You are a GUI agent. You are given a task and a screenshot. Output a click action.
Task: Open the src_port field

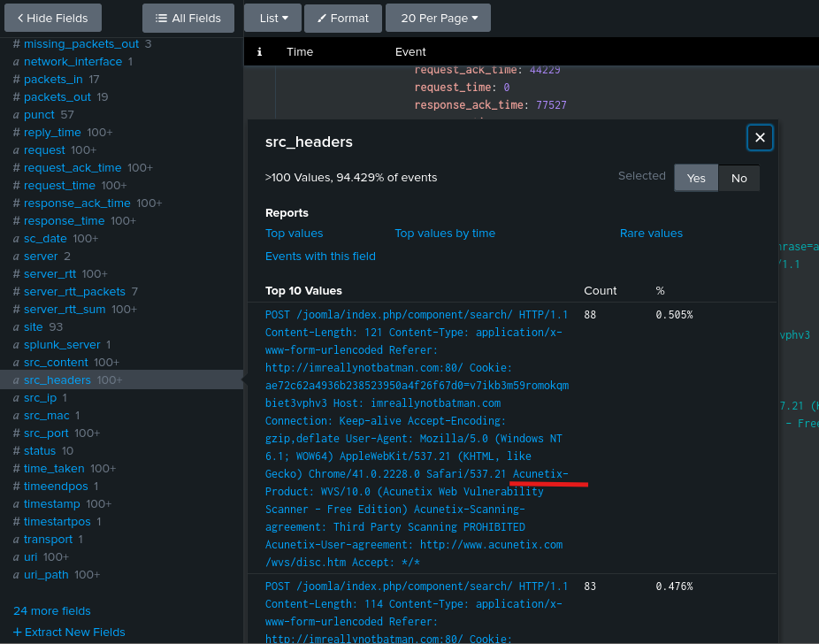pyautogui.click(x=46, y=433)
